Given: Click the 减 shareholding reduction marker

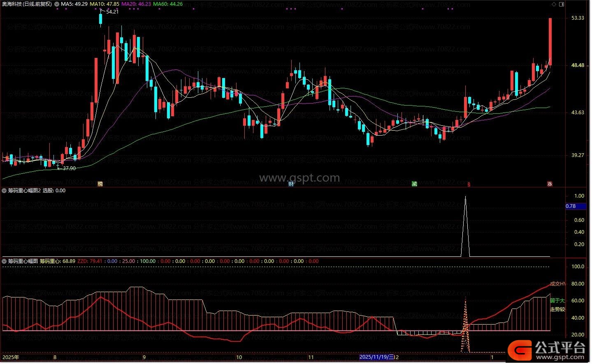Looking at the screenshot, I should pyautogui.click(x=414, y=184).
